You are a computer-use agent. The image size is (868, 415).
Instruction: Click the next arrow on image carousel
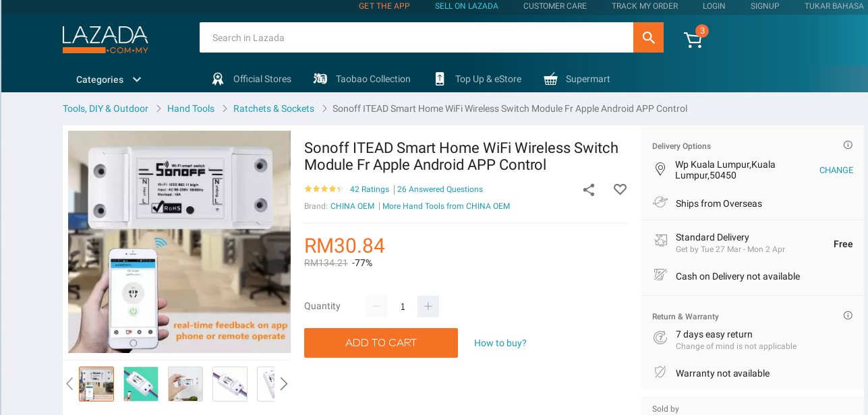(x=283, y=383)
